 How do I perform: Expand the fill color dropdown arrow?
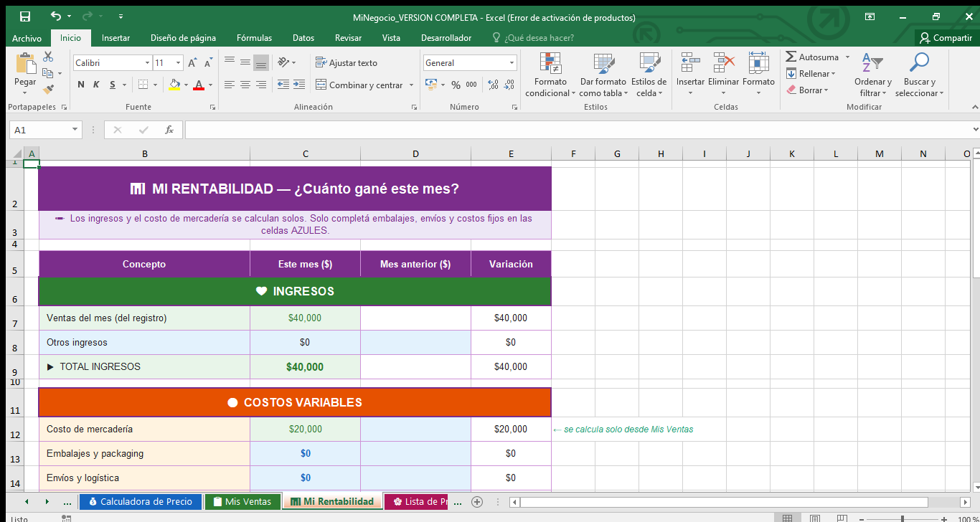pos(187,85)
